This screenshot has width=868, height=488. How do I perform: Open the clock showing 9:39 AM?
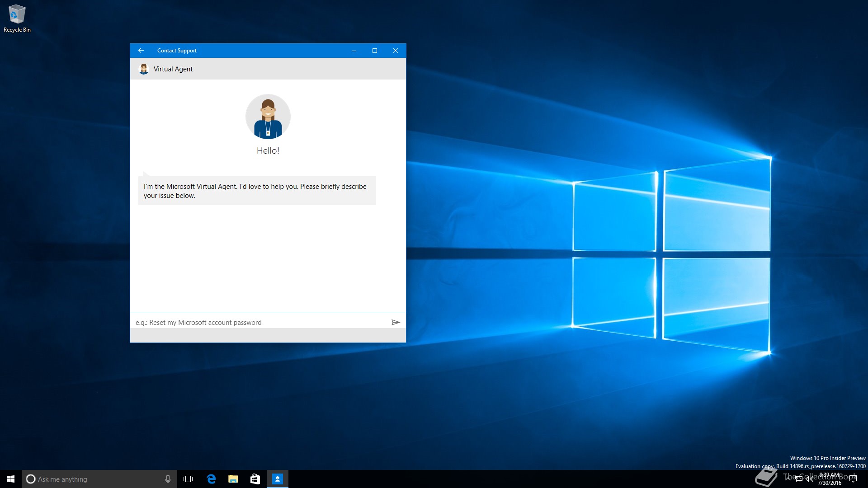(830, 479)
